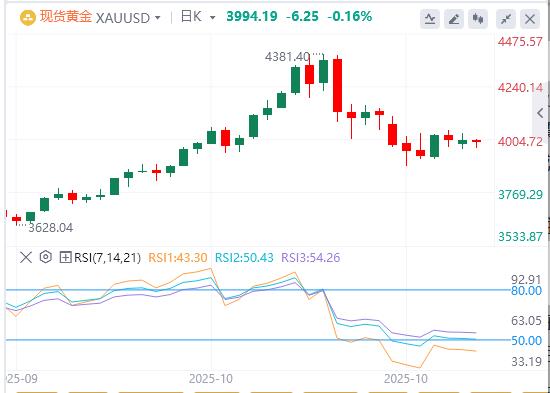Click the RSI3:54.26 value
Viewport: 550px width, 393px height.
click(x=311, y=258)
